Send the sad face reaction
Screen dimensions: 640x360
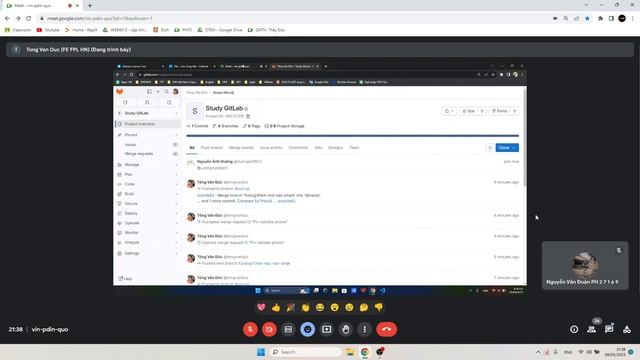pos(349,307)
